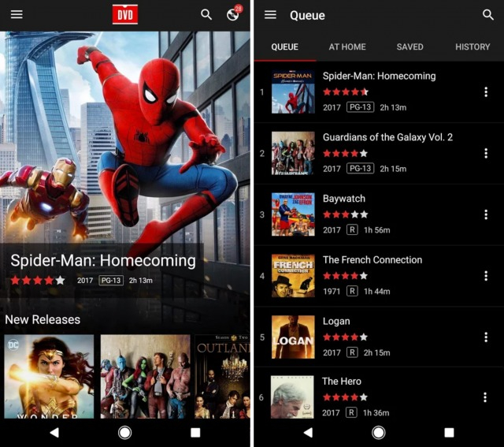Screen dimensions: 504x447
Task: Tap the 1971 year for The French Connection
Action: pyautogui.click(x=332, y=291)
